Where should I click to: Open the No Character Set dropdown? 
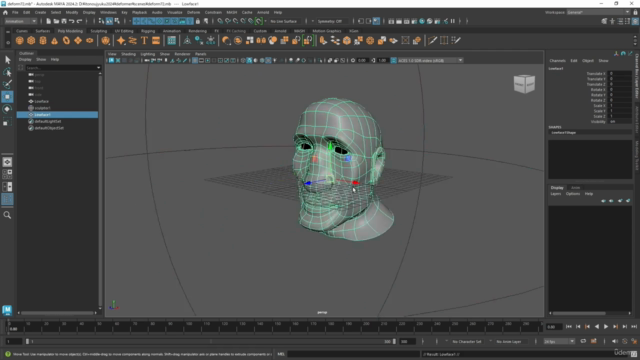click(x=467, y=342)
